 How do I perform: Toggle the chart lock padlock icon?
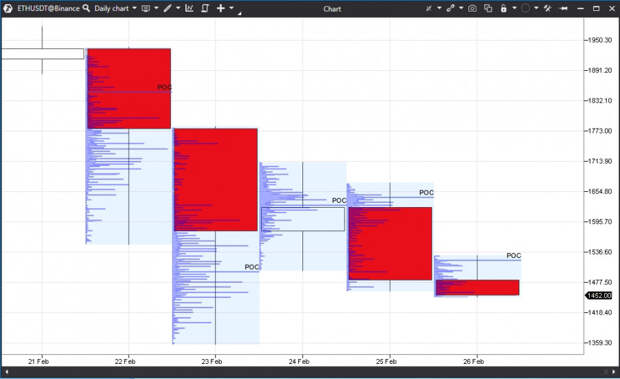click(503, 8)
